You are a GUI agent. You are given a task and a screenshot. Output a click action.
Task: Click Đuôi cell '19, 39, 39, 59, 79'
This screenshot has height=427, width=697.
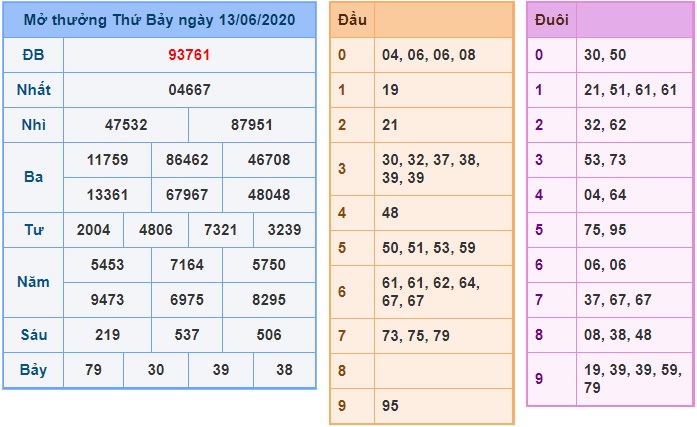pyautogui.click(x=633, y=379)
